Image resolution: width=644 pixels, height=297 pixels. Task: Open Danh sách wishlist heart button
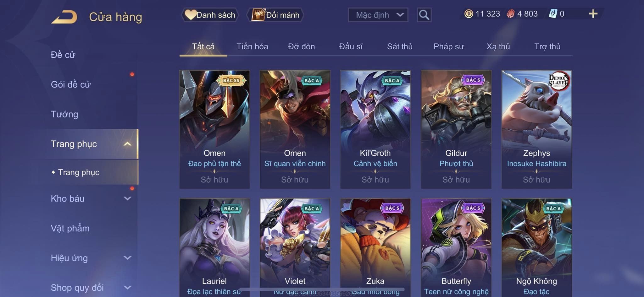tap(210, 15)
